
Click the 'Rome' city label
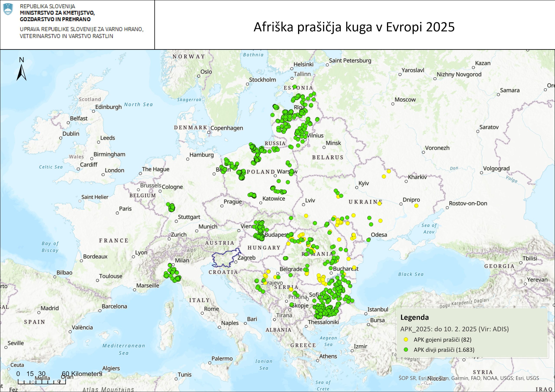(212, 309)
